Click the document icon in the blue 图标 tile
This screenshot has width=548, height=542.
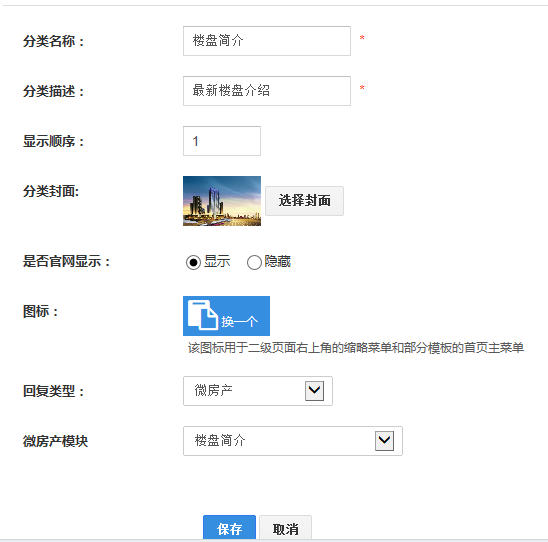pos(203,315)
